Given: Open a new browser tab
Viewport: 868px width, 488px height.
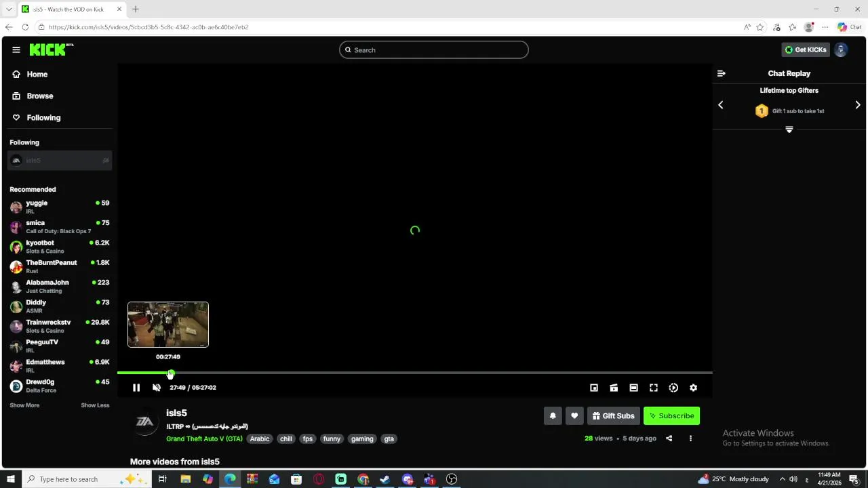Looking at the screenshot, I should coord(136,9).
